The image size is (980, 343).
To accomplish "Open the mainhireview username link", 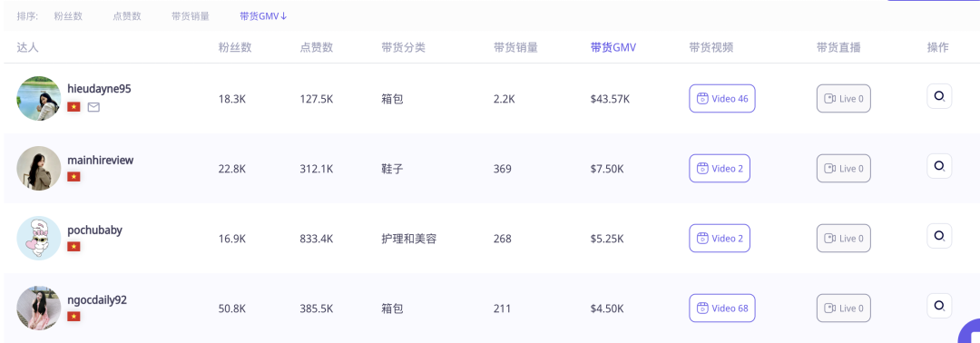I will tap(100, 160).
